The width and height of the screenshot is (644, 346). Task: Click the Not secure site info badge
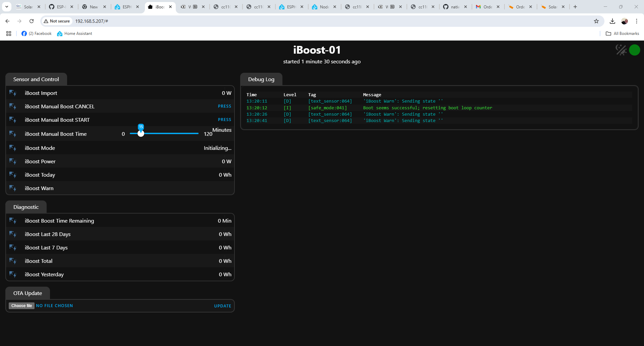(x=57, y=21)
